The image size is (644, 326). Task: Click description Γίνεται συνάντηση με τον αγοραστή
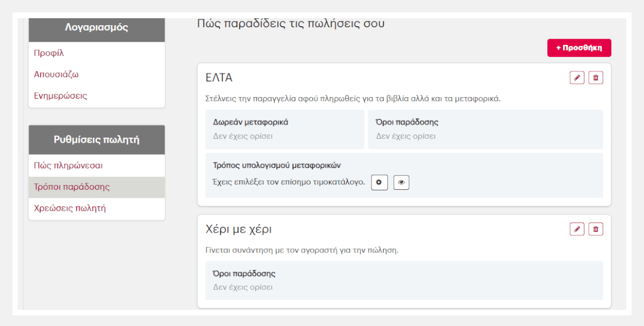click(302, 250)
